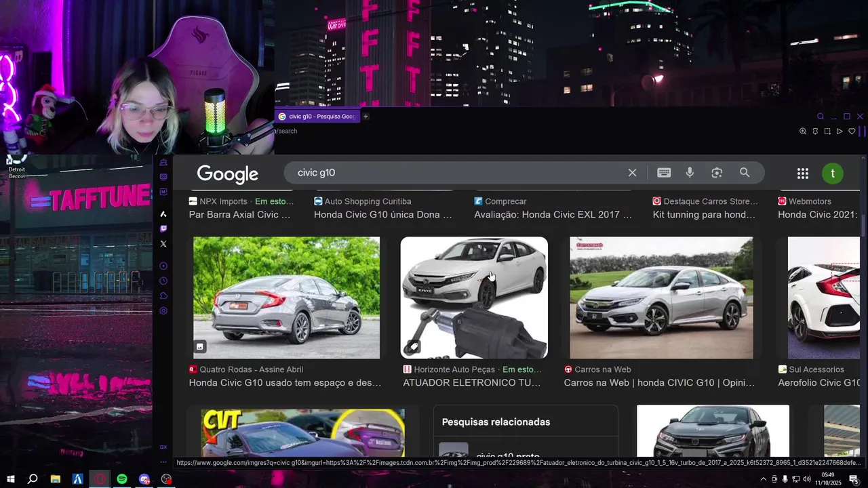Open browsing history clock icon
Image resolution: width=868 pixels, height=488 pixels.
(x=163, y=281)
